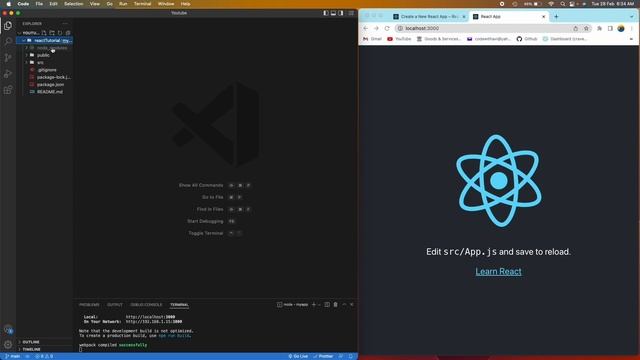640x360 pixels.
Task: Open Chrome profile avatar
Action: coord(621,28)
